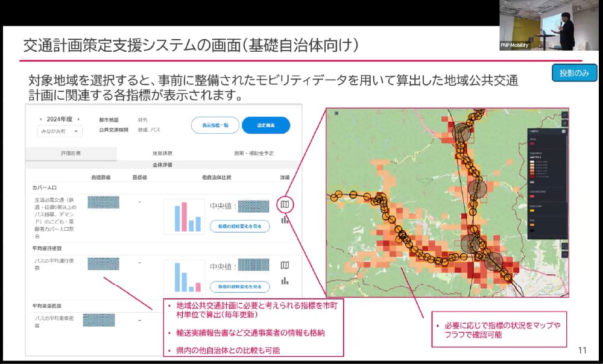
Task: Open bar graph icon for 平均運行便数 row
Action: 285,280
